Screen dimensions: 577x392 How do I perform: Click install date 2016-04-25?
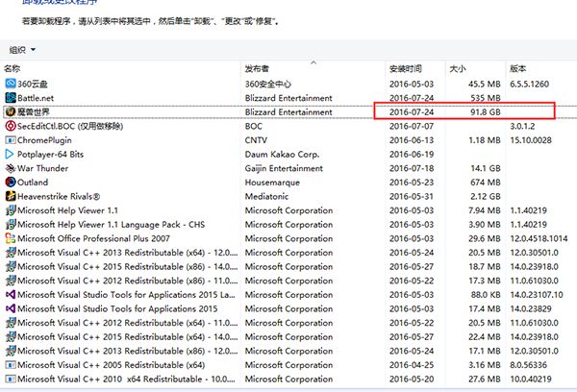click(412, 365)
